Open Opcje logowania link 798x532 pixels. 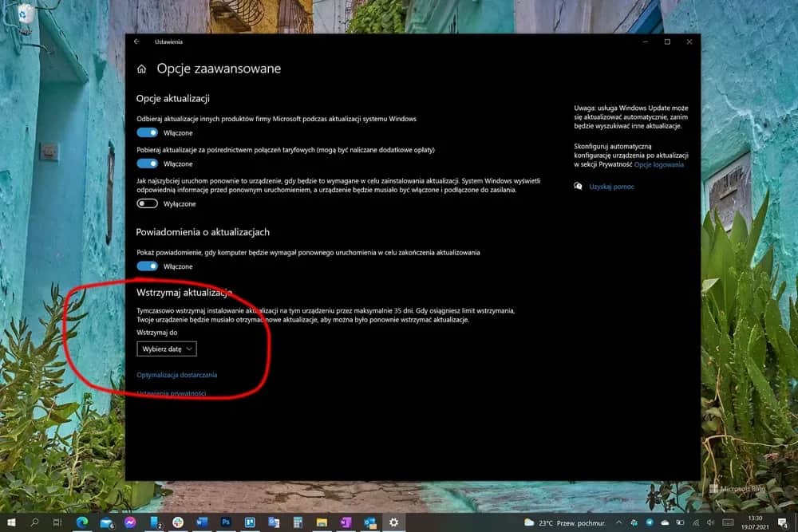click(x=661, y=165)
